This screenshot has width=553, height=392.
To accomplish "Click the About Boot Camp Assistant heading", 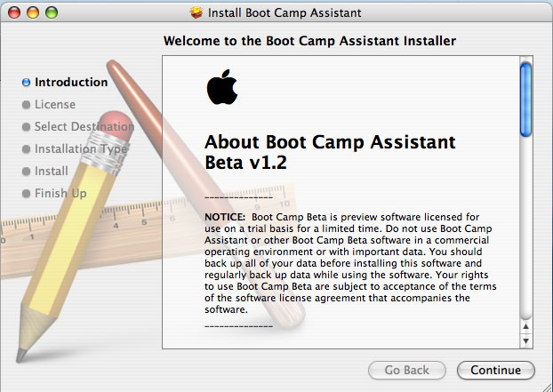I will (x=330, y=152).
